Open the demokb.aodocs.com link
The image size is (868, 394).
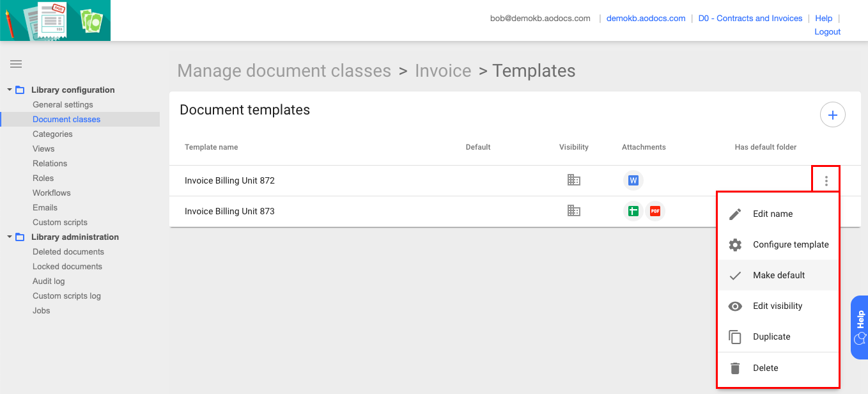point(646,18)
